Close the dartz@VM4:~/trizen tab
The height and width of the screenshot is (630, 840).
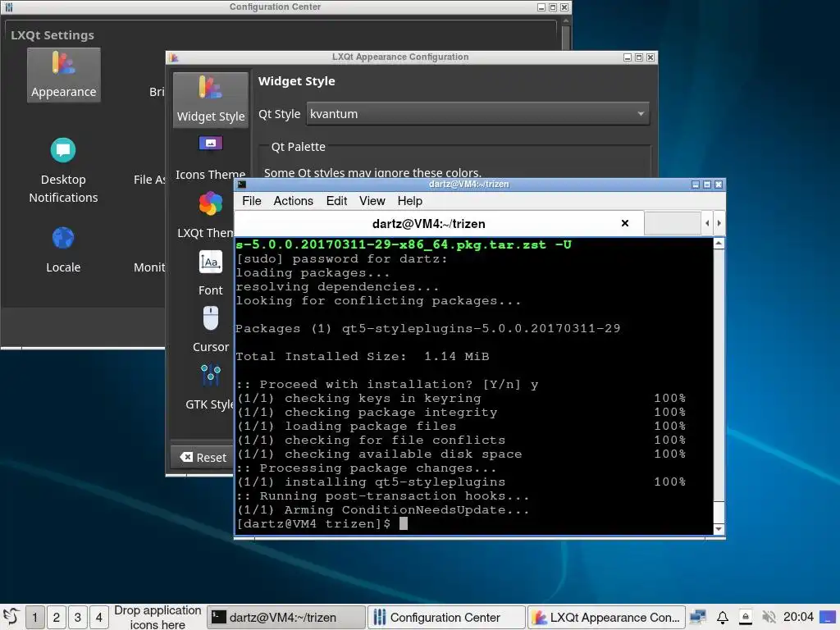pos(624,223)
